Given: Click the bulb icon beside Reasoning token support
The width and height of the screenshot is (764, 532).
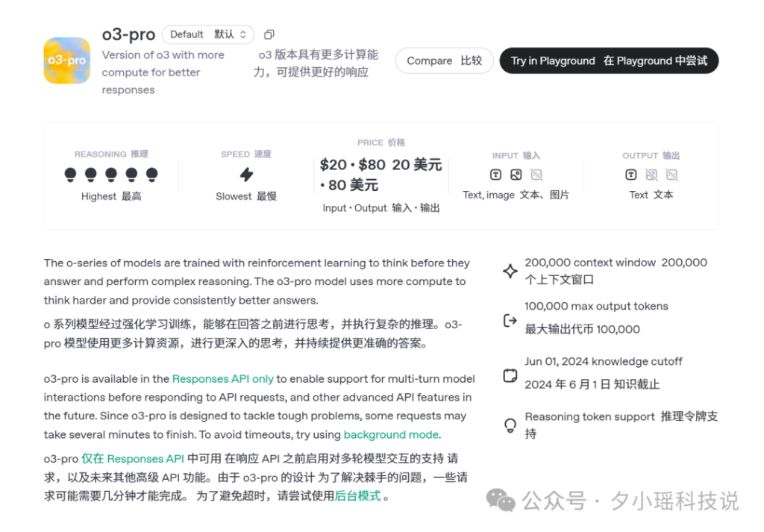Looking at the screenshot, I should [x=510, y=425].
